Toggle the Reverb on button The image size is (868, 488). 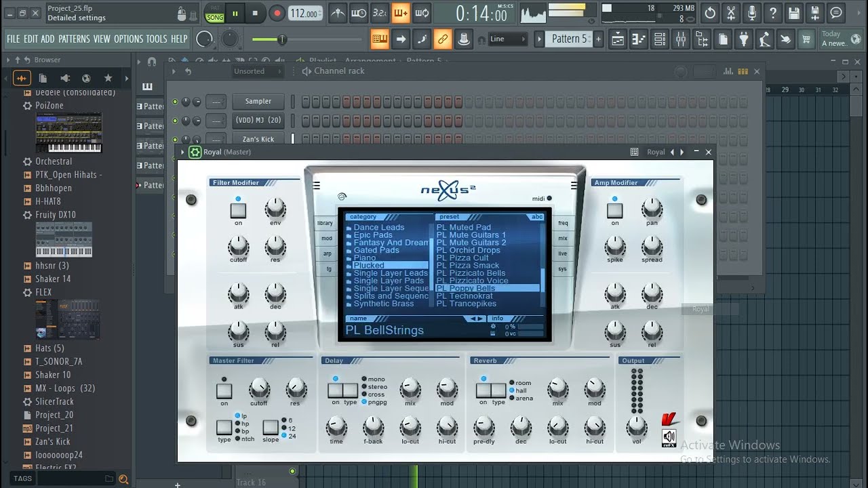[x=483, y=390]
